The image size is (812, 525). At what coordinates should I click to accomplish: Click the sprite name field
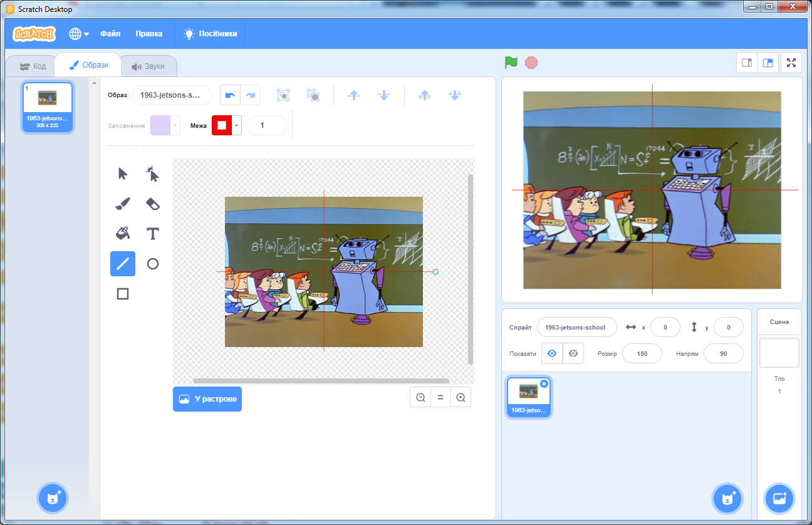point(577,327)
